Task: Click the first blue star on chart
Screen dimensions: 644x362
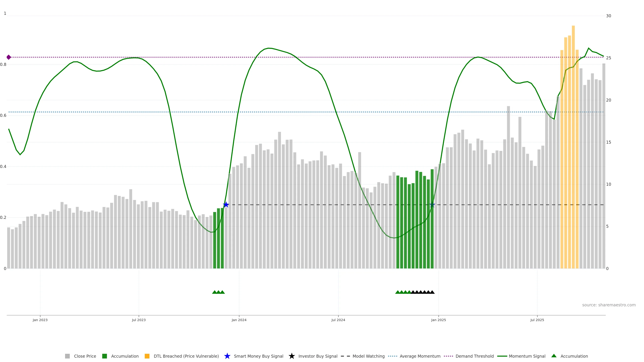Action: coord(226,205)
